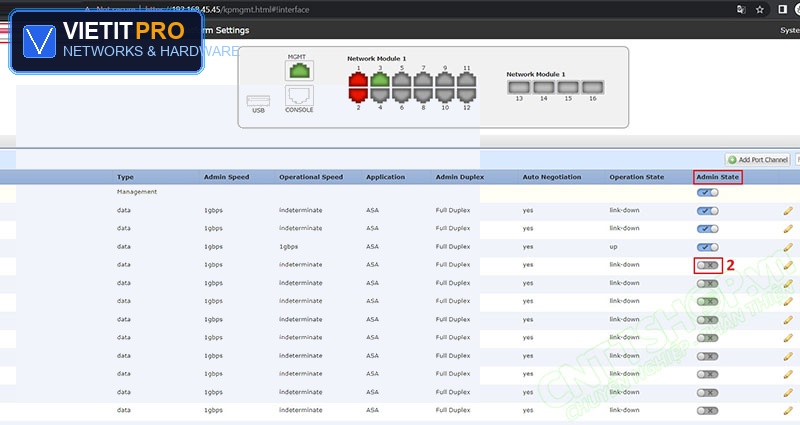Screen dimensions: 800x425
Task: Click the Admin Speed column header
Action: point(227,177)
